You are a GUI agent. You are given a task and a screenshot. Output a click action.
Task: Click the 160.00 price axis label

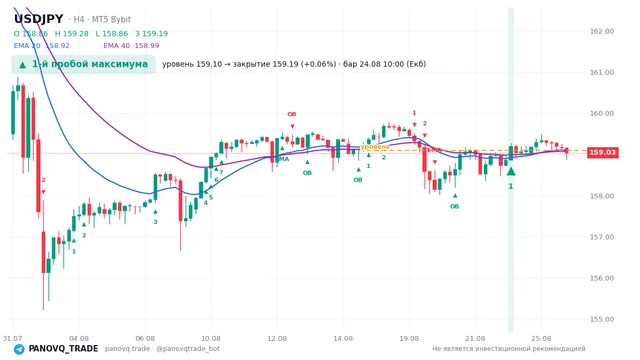point(602,113)
